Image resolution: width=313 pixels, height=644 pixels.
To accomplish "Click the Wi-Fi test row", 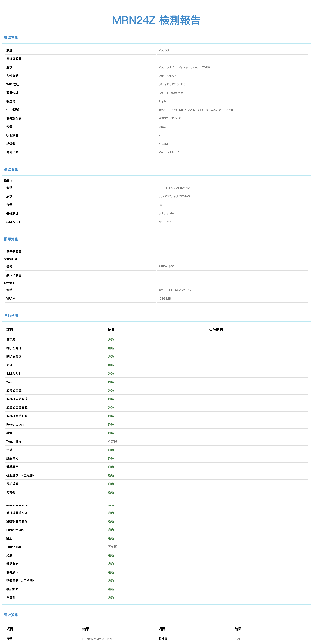I will tap(156, 382).
